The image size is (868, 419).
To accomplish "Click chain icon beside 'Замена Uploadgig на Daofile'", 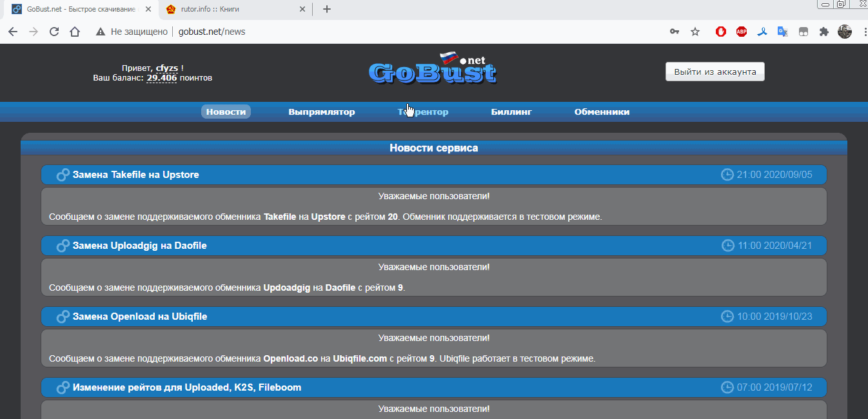I will click(x=63, y=246).
